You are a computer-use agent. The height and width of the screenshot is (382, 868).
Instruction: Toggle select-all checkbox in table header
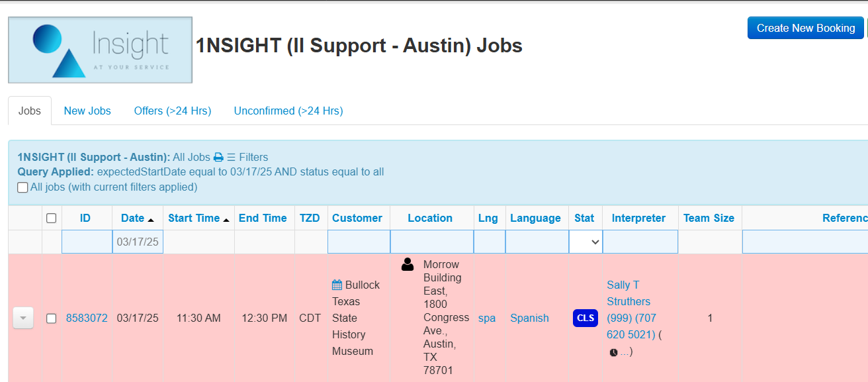(51, 218)
